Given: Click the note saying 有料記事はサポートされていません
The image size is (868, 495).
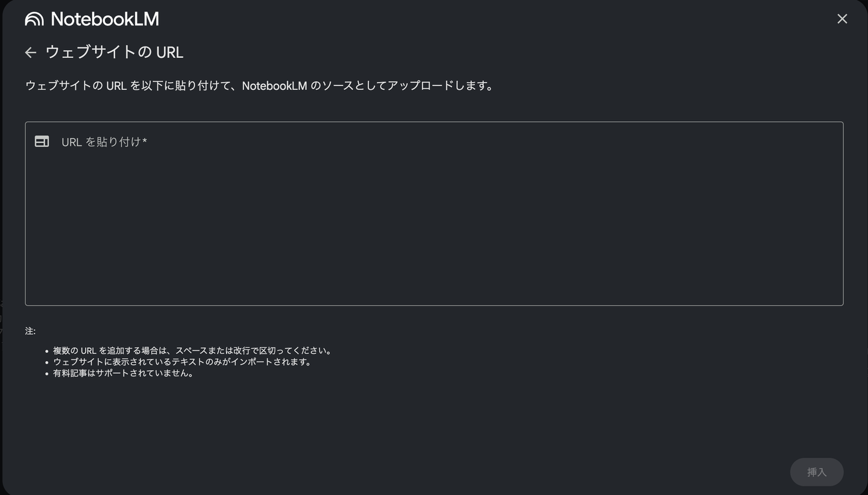Looking at the screenshot, I should 123,373.
